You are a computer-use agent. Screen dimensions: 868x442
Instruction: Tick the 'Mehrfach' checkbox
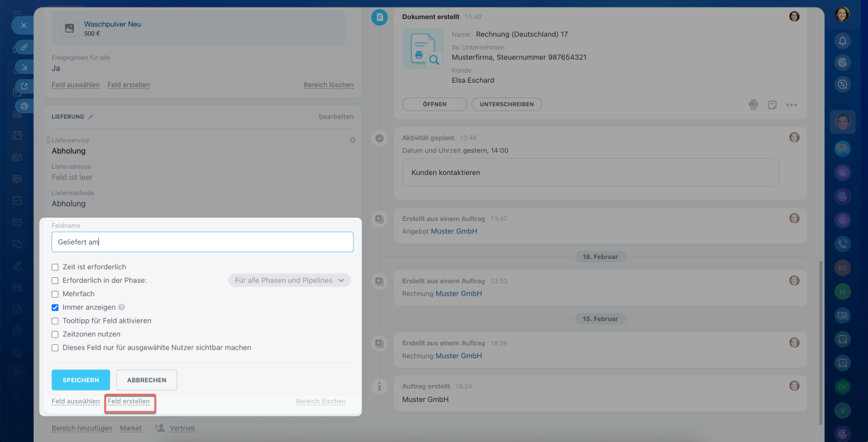56,294
